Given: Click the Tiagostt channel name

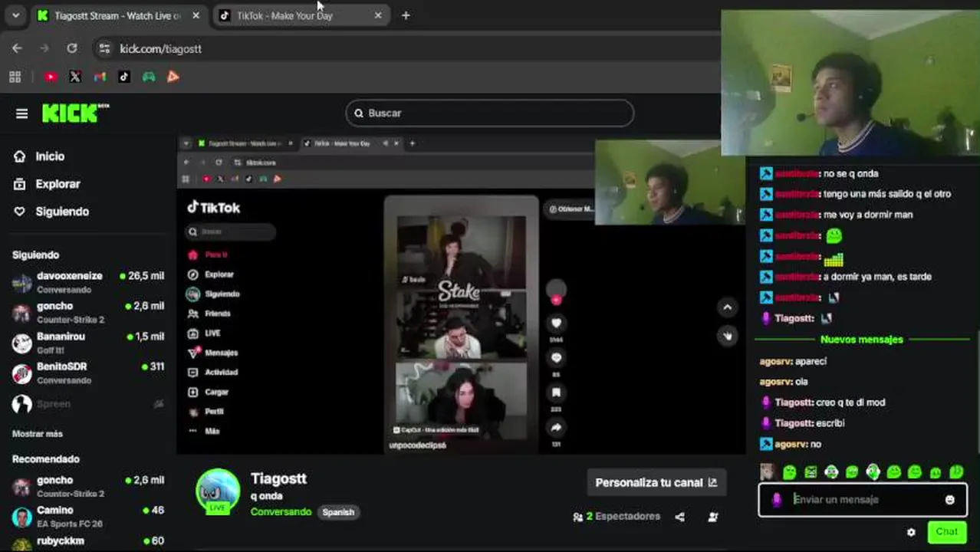Looking at the screenshot, I should pyautogui.click(x=278, y=478).
